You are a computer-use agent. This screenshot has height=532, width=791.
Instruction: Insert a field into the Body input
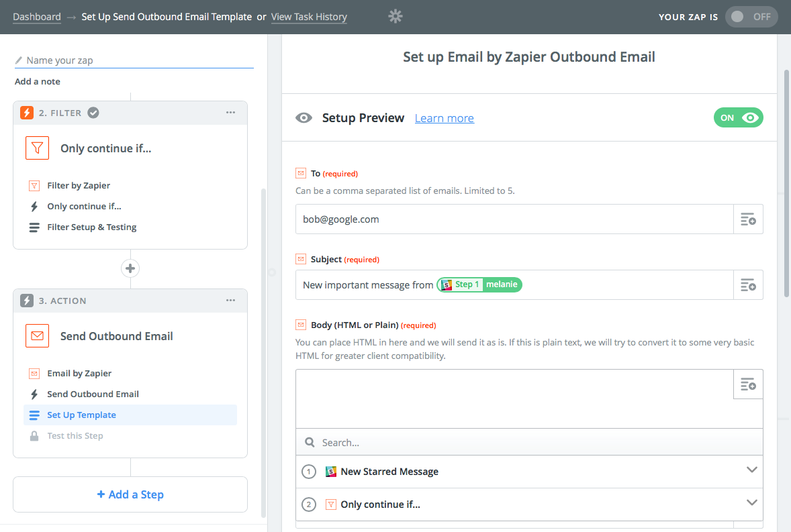(748, 384)
